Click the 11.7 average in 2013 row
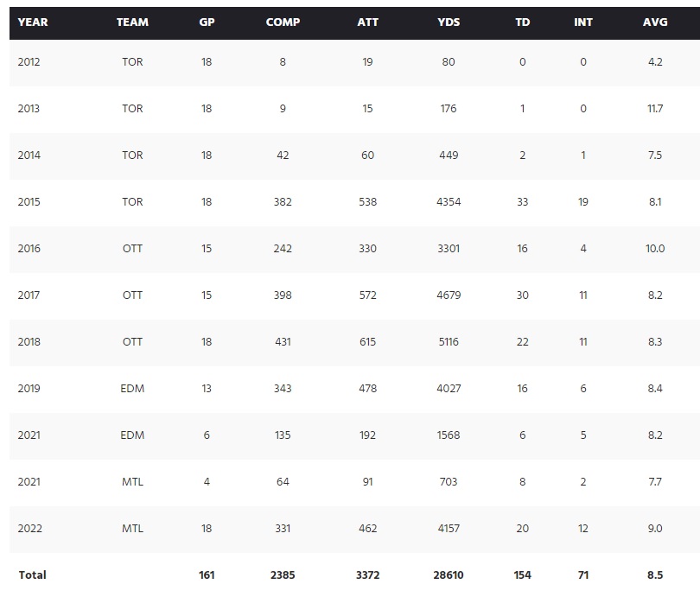This screenshot has height=616, width=700. pyautogui.click(x=655, y=109)
